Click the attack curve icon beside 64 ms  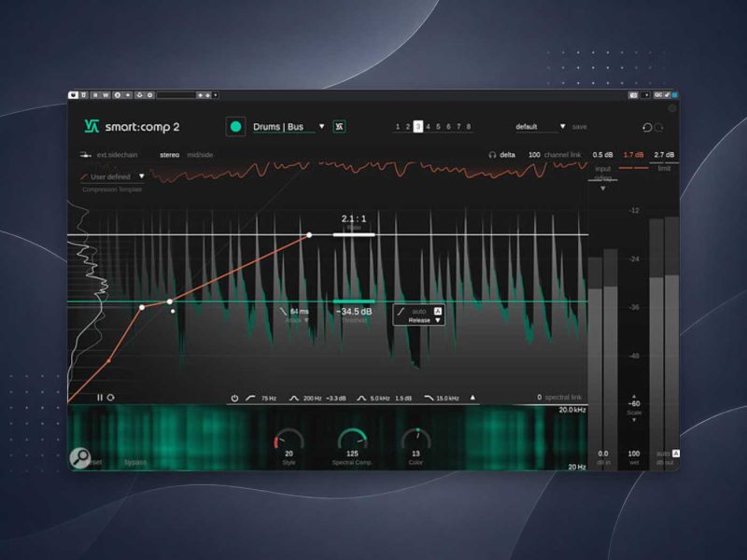pos(284,311)
